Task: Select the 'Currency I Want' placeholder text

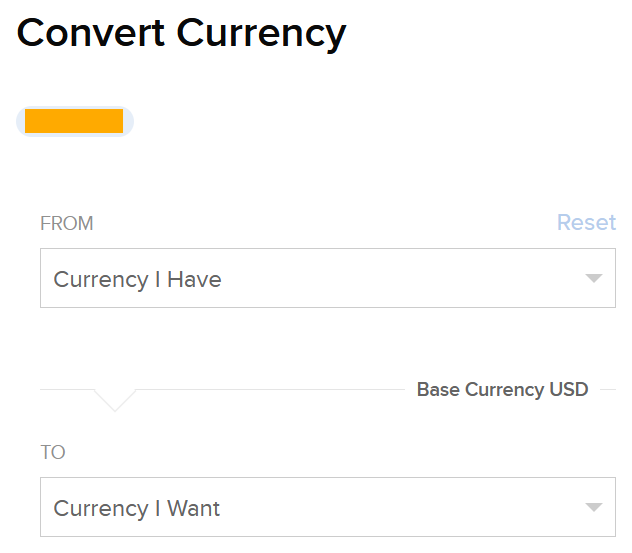Action: 137,508
